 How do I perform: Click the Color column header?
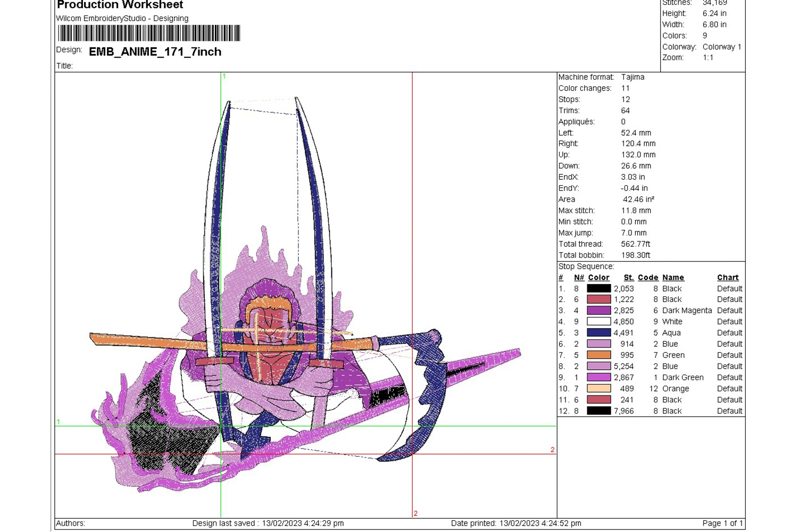point(598,278)
